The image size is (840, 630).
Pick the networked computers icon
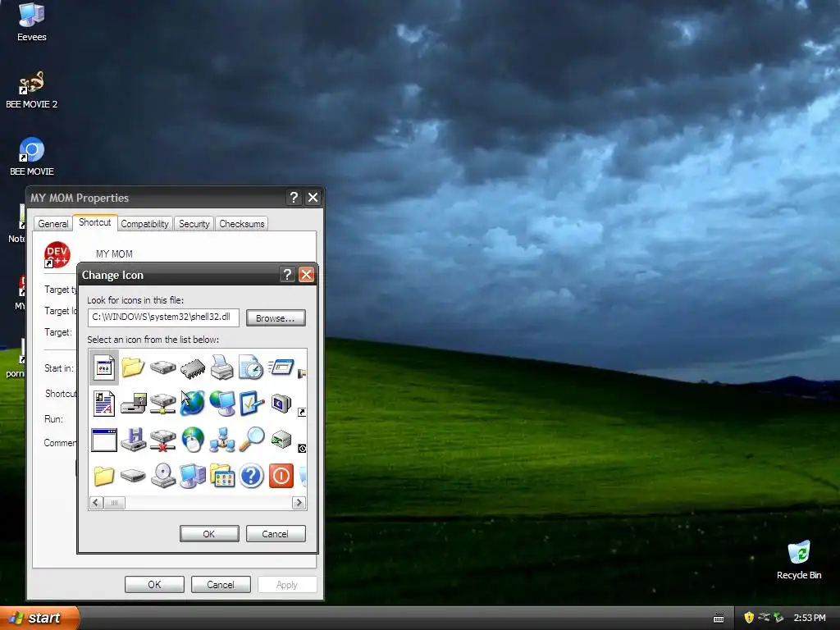point(222,440)
